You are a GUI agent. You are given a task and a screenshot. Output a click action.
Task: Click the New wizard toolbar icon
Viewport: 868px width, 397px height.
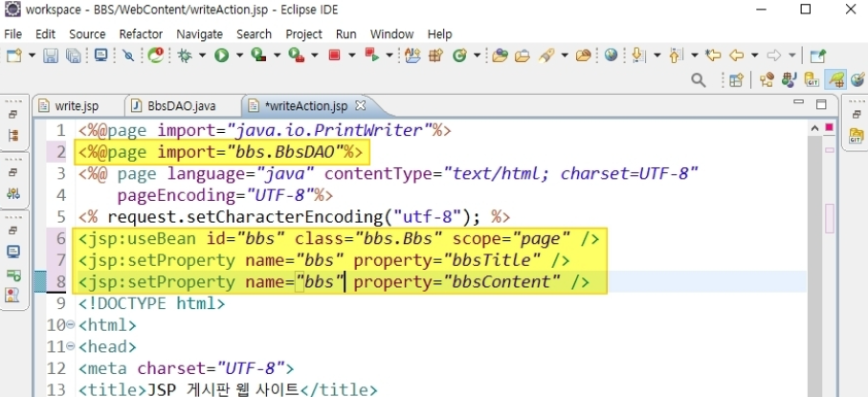[x=14, y=55]
